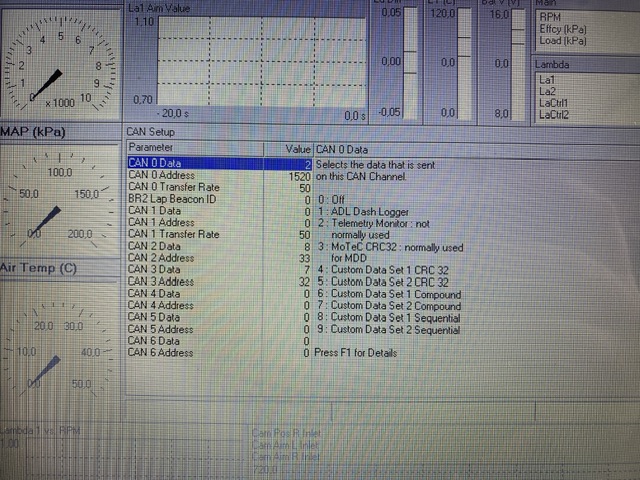Click the 1520 value of CAN 0 Address
Image resolution: width=640 pixels, height=480 pixels.
click(x=300, y=177)
